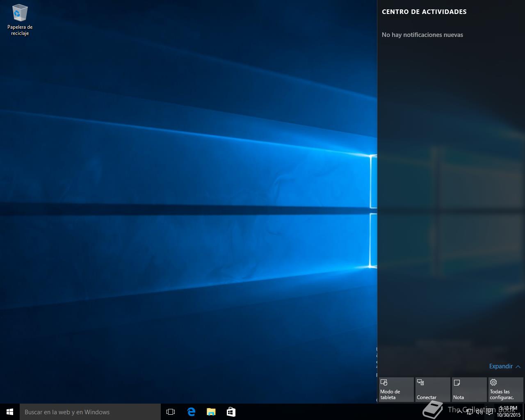Open network status tray icon
The image size is (525, 420).
tap(469, 412)
